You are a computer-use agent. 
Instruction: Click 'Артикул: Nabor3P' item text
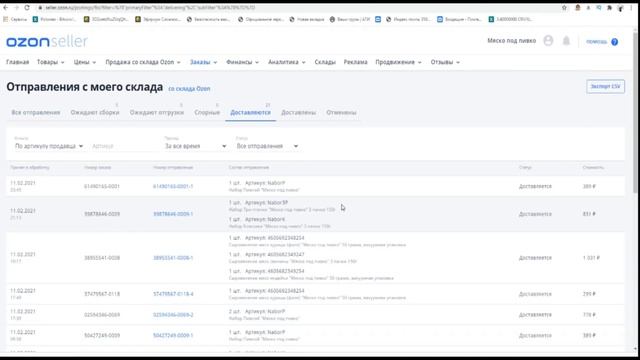pyautogui.click(x=266, y=202)
